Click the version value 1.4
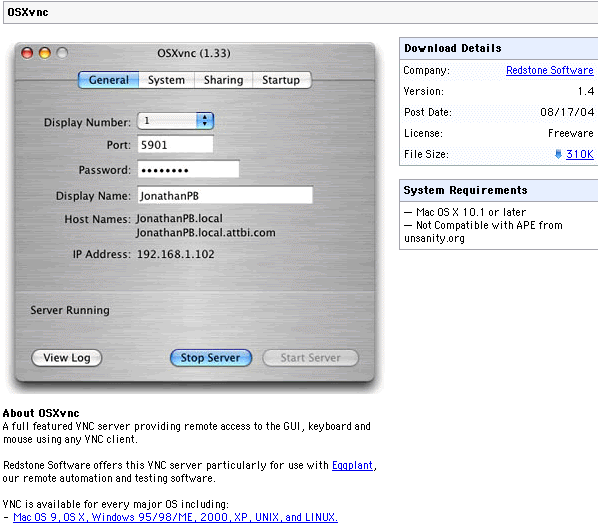Image resolution: width=598 pixels, height=531 pixels. [586, 91]
